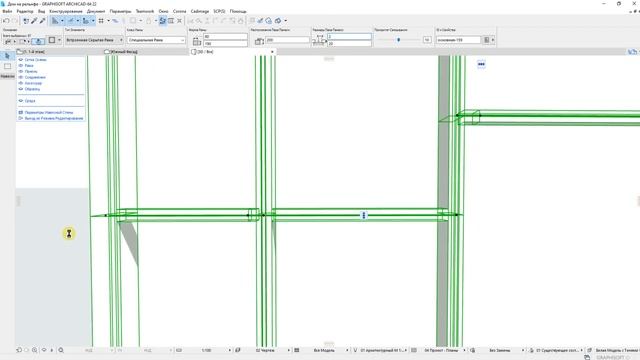Click the 3D cutaway icon in toolbar
The height and width of the screenshot is (360, 640).
point(278,21)
